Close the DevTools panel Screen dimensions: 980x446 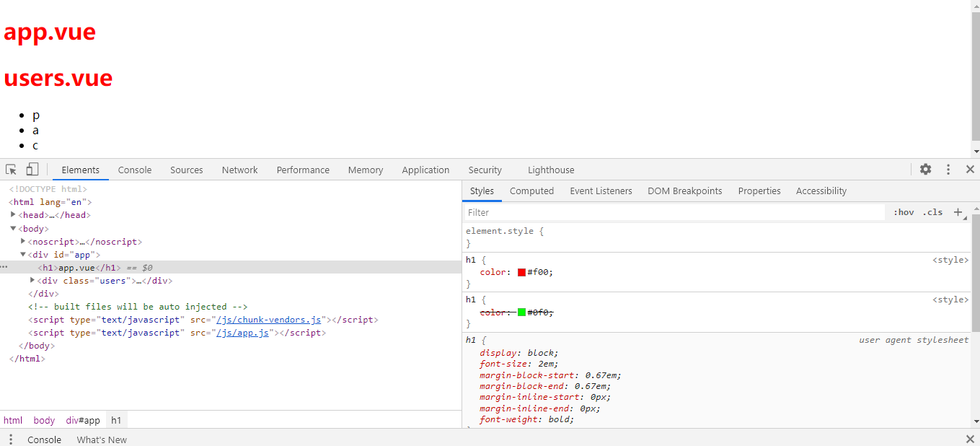(x=970, y=170)
